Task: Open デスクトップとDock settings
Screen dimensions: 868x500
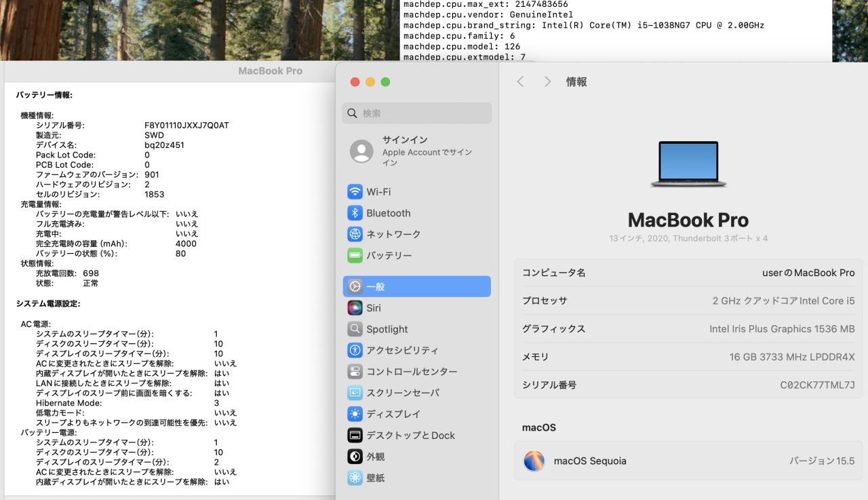Action: (410, 436)
